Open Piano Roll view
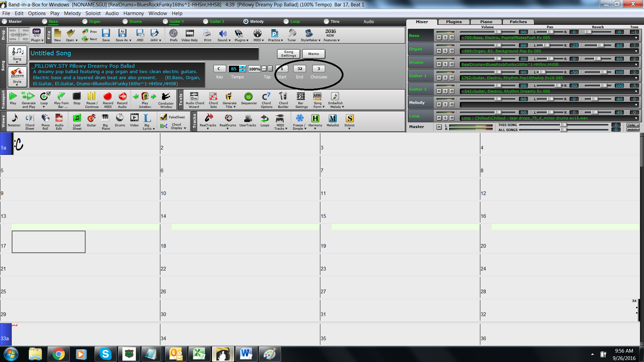Image resolution: width=644 pixels, height=362 pixels. point(45,122)
